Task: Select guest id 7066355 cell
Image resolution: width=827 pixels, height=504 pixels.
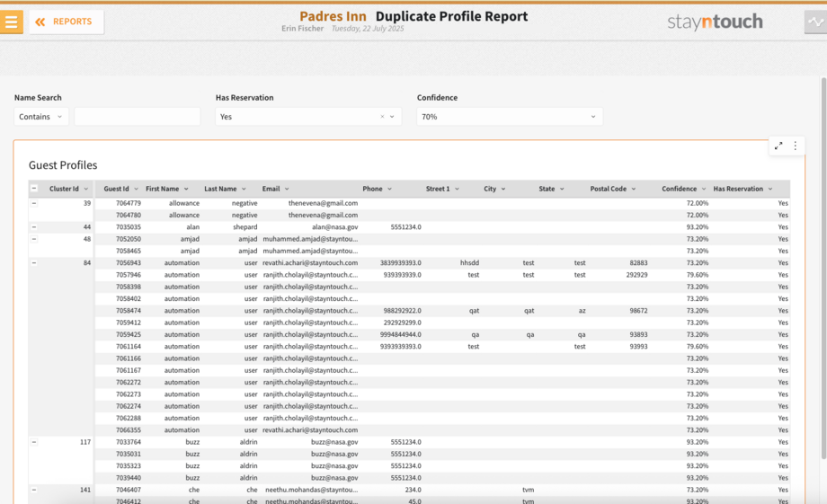Action: (129, 430)
